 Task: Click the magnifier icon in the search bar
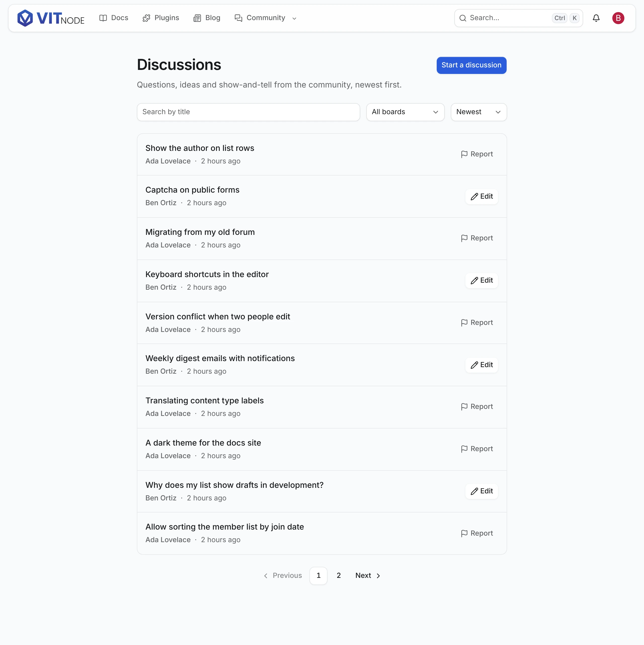tap(463, 18)
